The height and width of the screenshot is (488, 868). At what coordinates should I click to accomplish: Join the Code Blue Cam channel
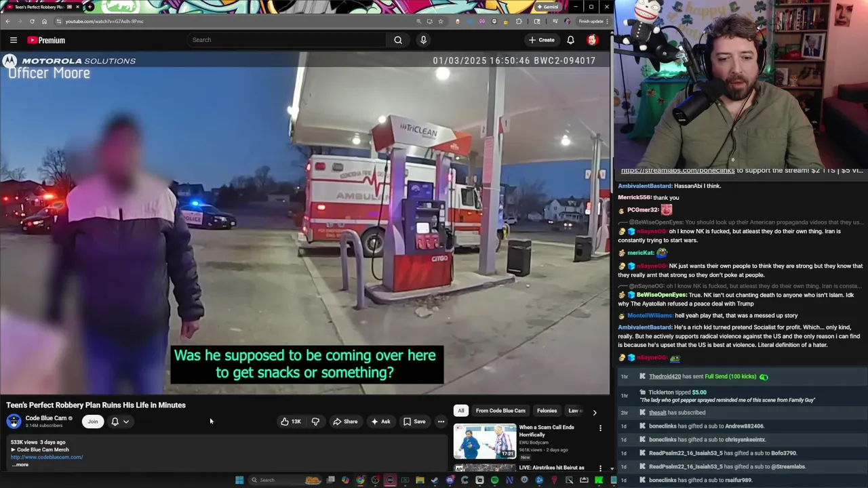[93, 422]
